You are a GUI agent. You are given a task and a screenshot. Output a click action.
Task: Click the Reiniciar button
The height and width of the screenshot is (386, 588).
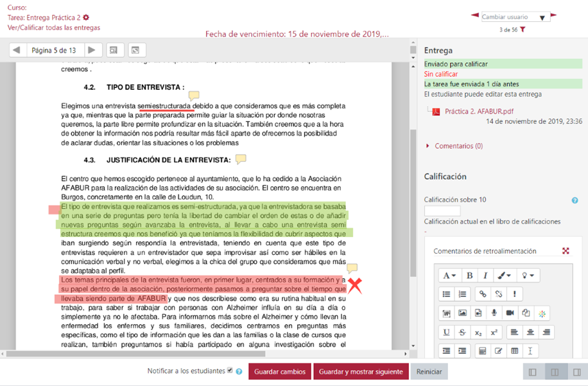[x=429, y=371]
